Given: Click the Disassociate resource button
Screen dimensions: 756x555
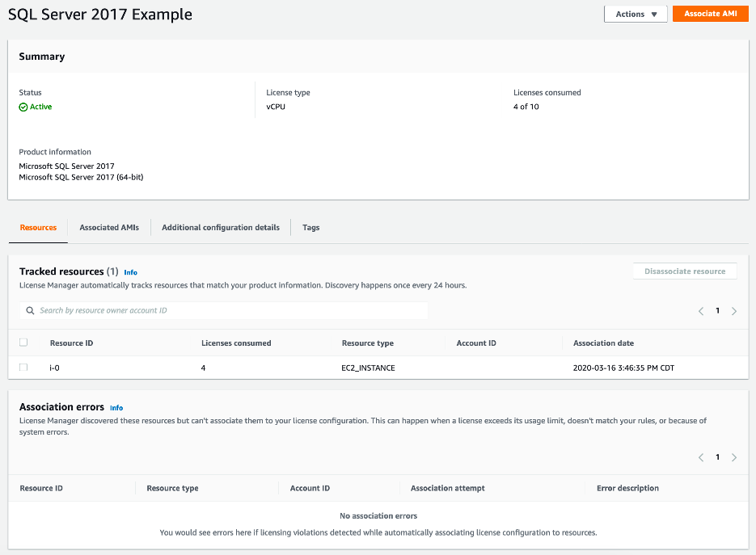Looking at the screenshot, I should coord(685,271).
